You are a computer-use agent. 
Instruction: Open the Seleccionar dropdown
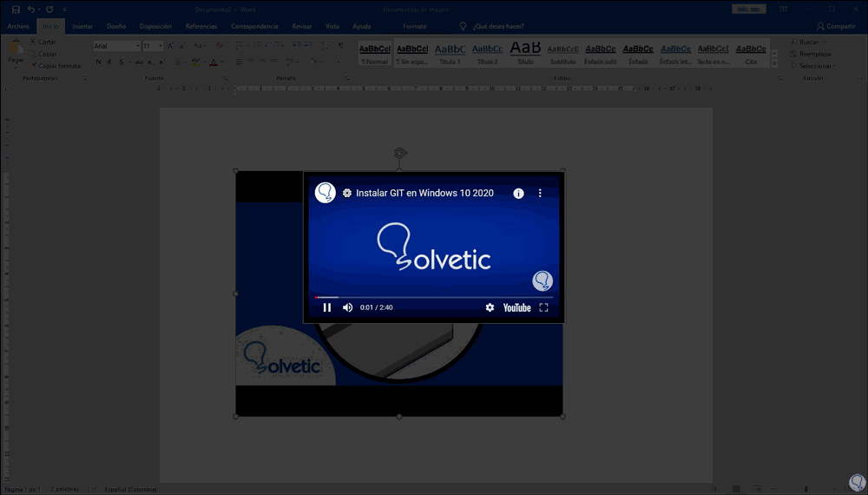click(813, 66)
